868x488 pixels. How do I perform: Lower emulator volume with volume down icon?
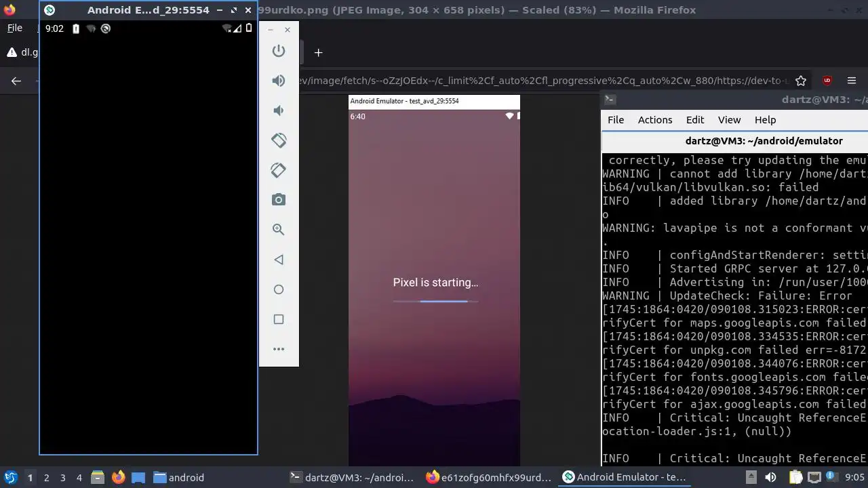coord(279,110)
